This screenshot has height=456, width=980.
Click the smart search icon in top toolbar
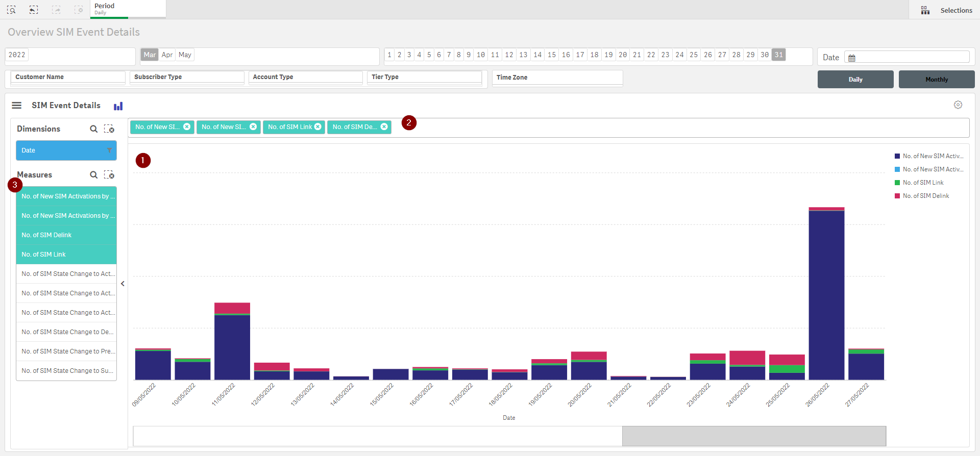pos(11,10)
